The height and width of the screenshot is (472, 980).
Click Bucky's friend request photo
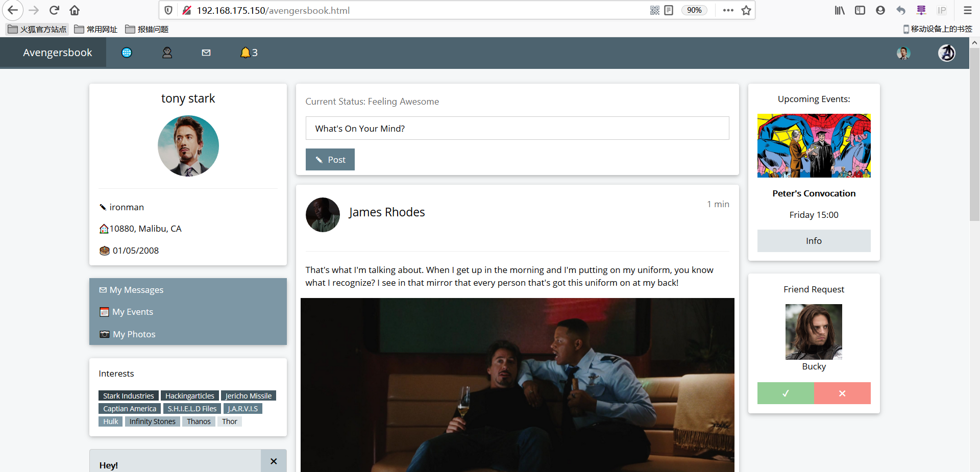(x=814, y=332)
